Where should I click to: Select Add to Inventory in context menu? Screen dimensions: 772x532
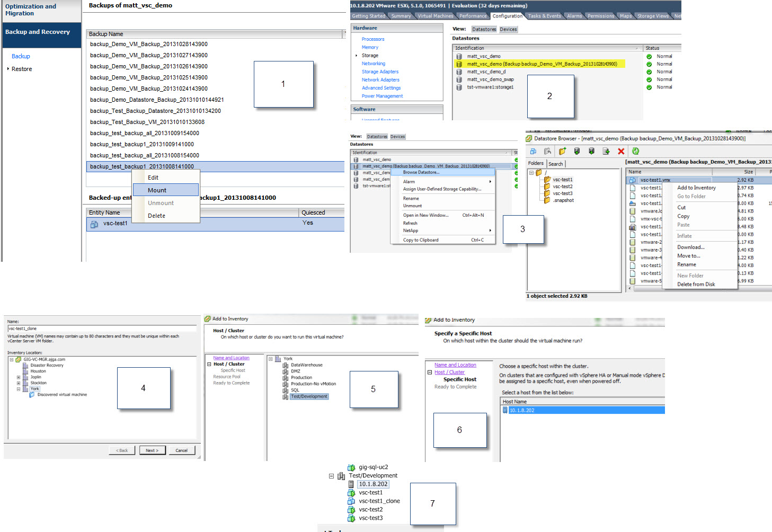point(696,188)
